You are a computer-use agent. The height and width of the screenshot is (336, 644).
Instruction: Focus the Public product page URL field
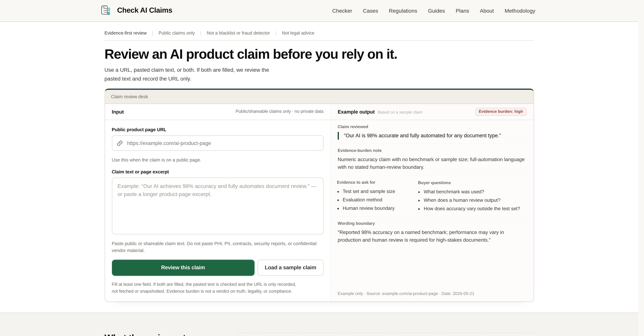[x=218, y=143]
